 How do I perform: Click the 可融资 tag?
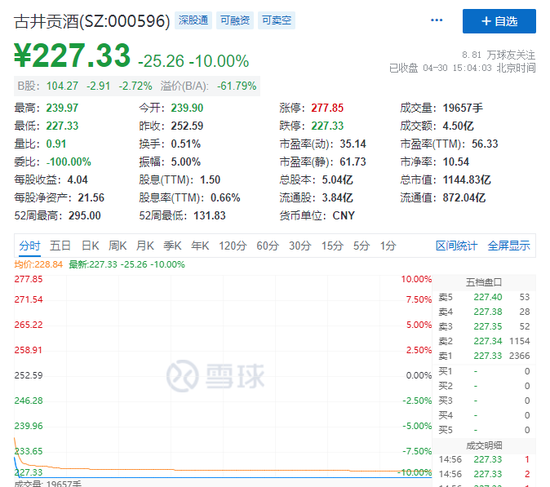pos(235,20)
